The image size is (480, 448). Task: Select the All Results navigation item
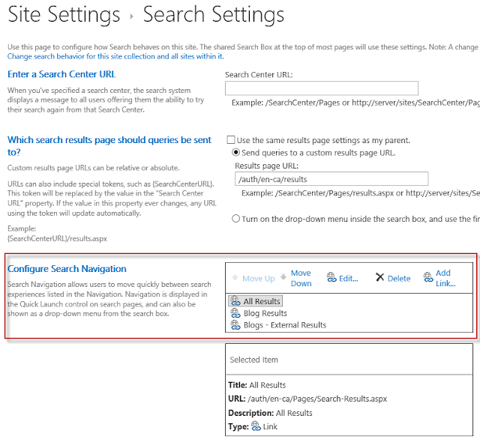tap(256, 301)
